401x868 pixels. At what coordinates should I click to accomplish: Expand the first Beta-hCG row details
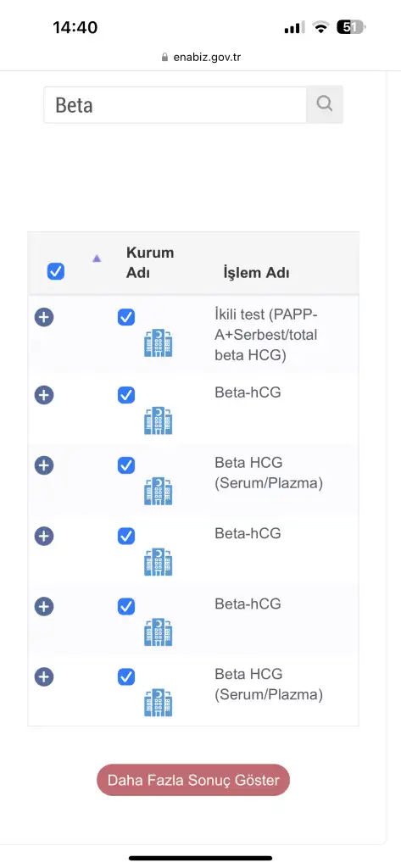pyautogui.click(x=44, y=395)
